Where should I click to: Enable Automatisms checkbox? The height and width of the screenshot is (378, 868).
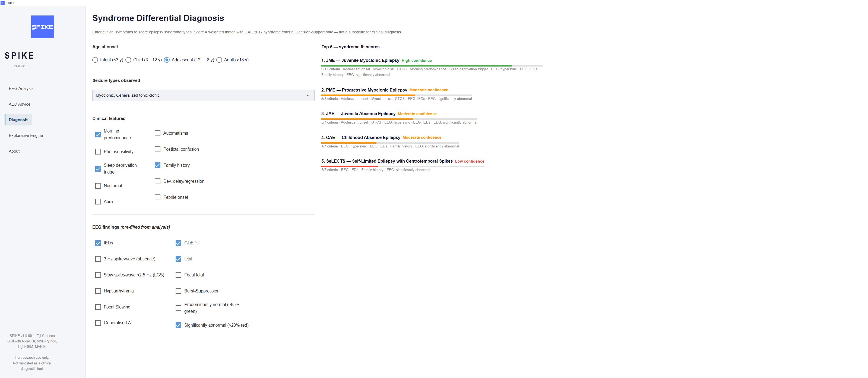(157, 133)
